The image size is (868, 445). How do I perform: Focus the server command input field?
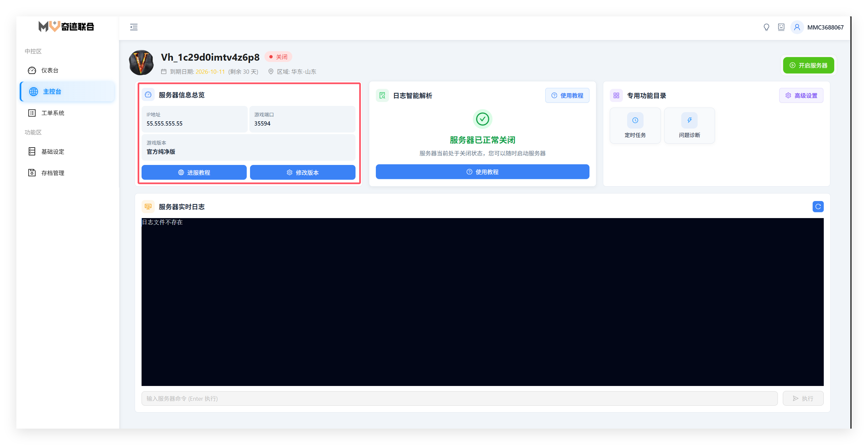459,398
